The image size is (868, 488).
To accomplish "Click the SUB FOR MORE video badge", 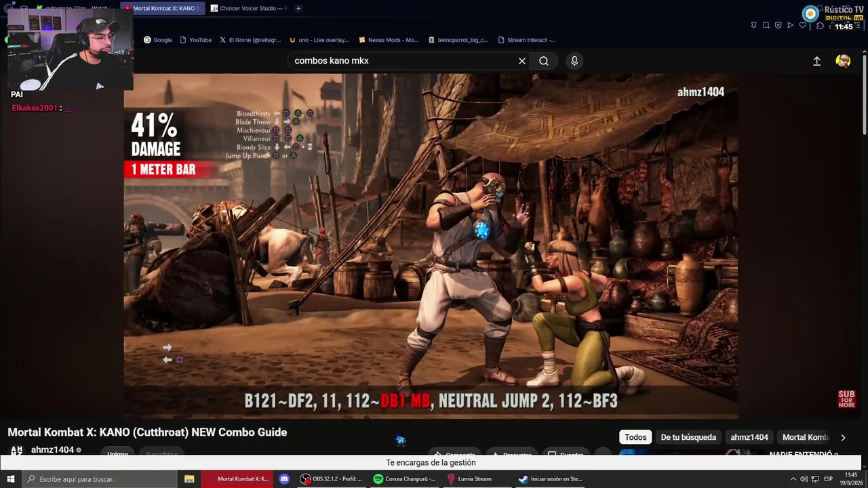I will [846, 399].
